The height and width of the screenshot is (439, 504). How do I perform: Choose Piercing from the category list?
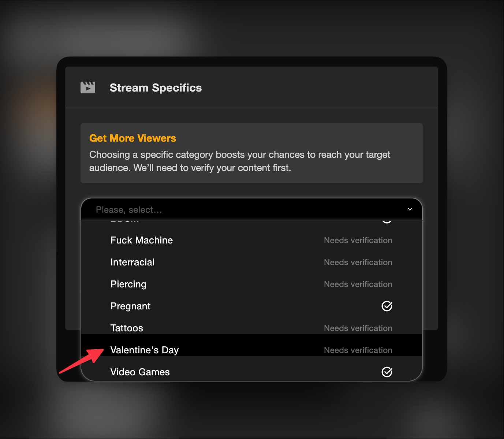point(251,284)
